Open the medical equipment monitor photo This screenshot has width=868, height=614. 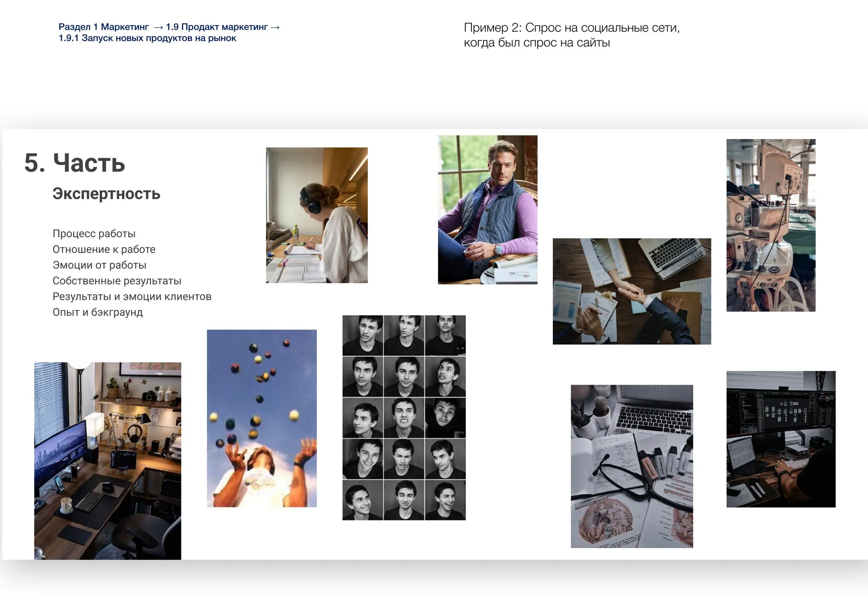771,225
